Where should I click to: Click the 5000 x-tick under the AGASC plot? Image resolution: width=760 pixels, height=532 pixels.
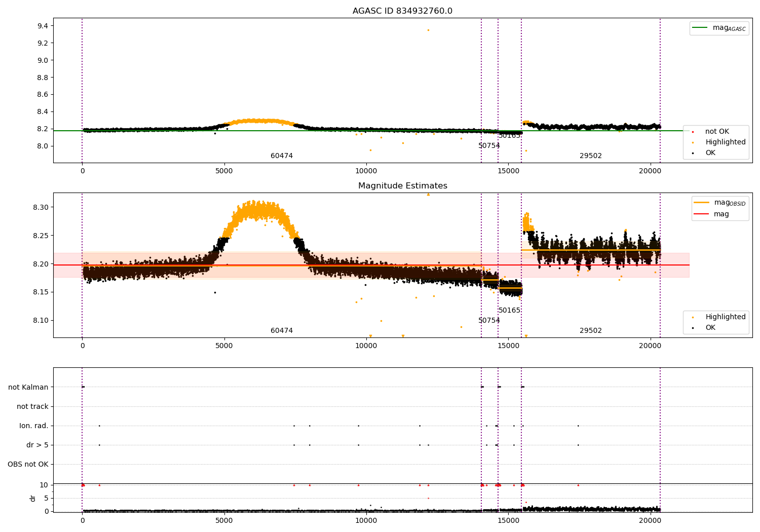click(224, 171)
